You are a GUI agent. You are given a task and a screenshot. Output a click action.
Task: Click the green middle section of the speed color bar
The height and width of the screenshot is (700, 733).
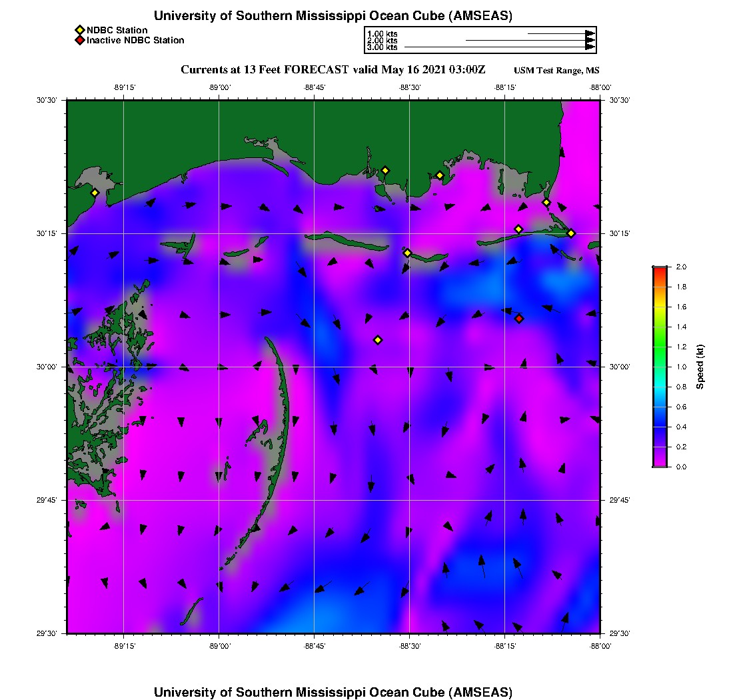coord(660,347)
